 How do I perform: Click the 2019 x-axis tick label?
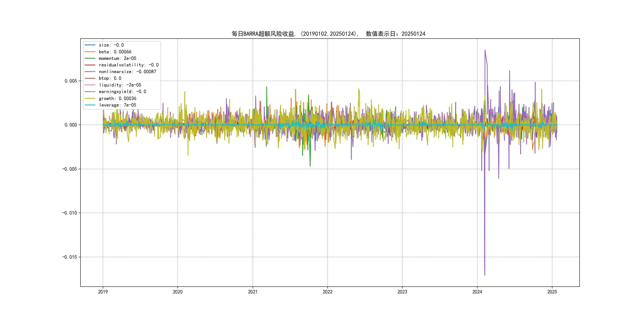[103, 292]
